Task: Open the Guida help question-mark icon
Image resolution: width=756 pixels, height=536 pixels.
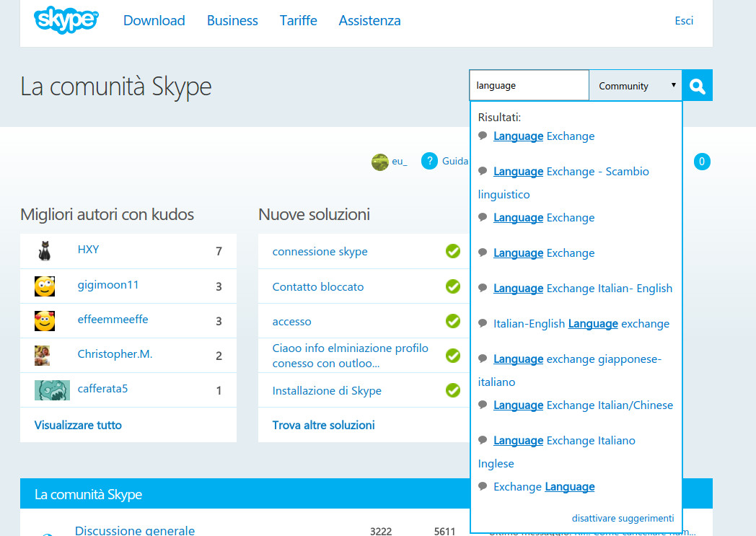Action: (x=429, y=161)
